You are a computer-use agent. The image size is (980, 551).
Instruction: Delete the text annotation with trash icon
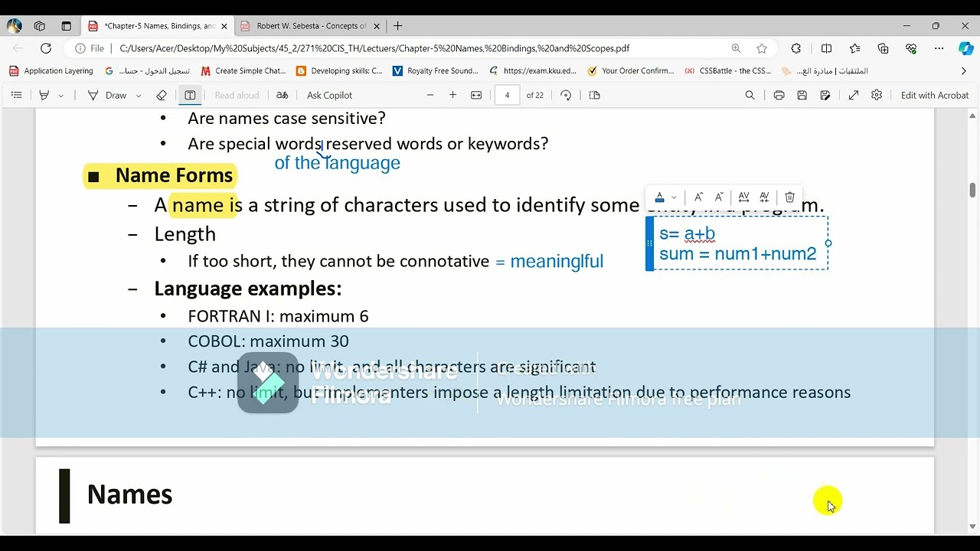(x=789, y=197)
